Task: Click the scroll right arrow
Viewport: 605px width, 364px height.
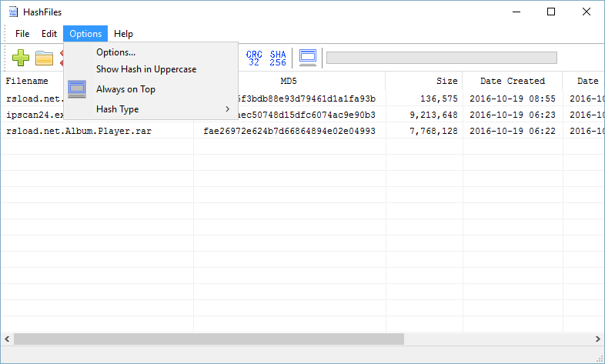Action: 597,339
